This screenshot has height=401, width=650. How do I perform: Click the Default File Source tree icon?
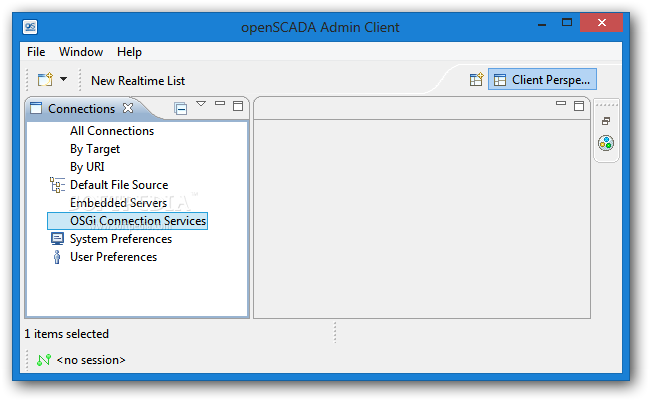tap(57, 185)
